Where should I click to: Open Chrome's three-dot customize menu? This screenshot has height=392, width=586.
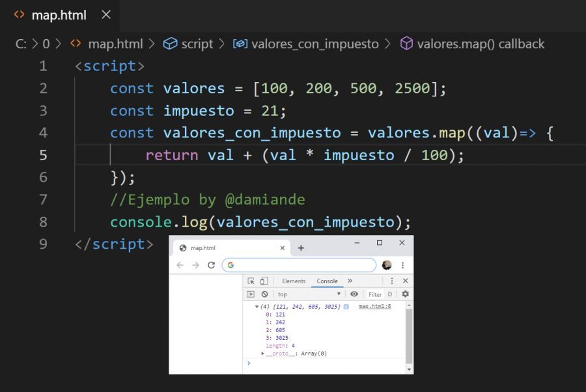402,265
